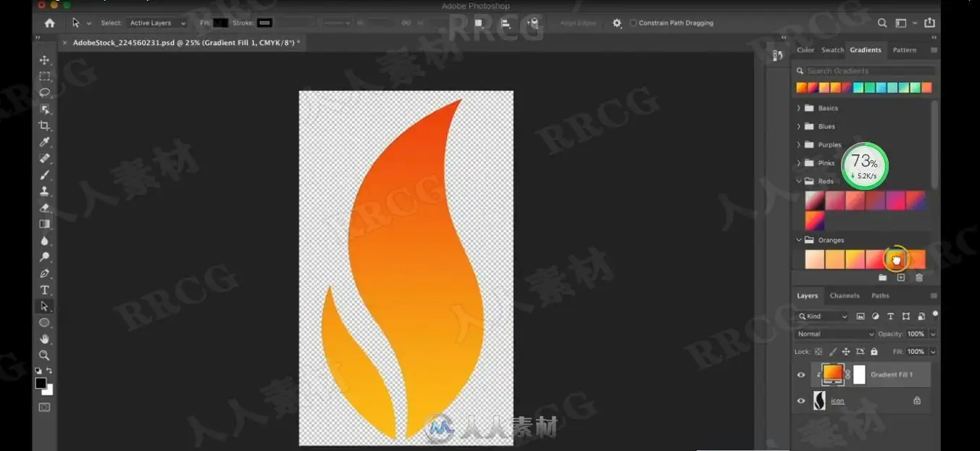Open the Normal blend mode dropdown
Viewport: 980px width, 451px height.
pyautogui.click(x=835, y=334)
